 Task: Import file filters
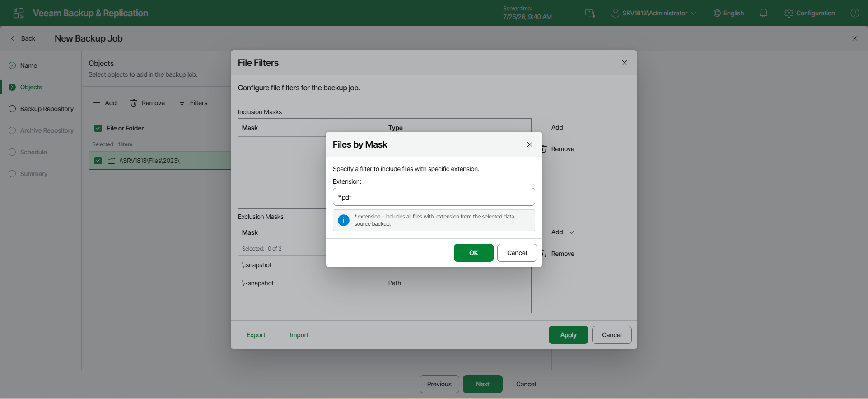point(299,335)
